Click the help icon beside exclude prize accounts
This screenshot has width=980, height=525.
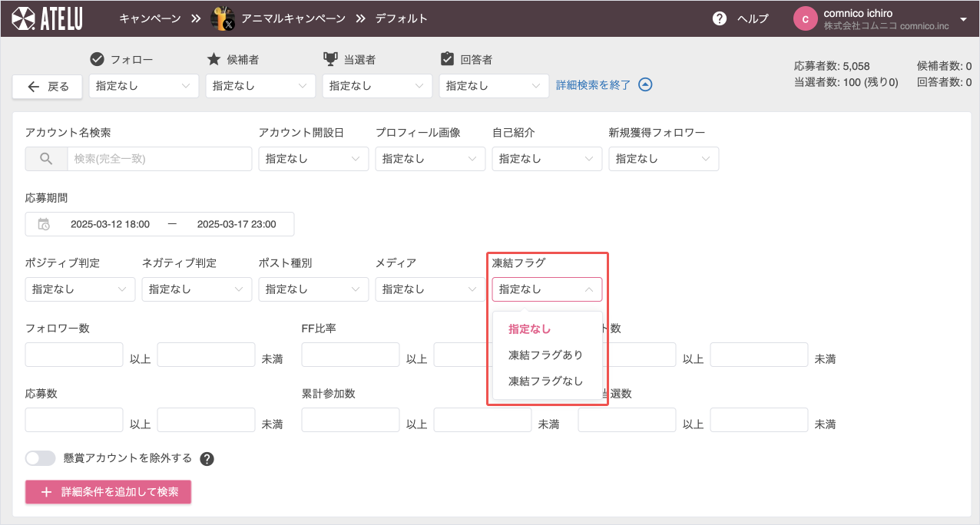(207, 459)
